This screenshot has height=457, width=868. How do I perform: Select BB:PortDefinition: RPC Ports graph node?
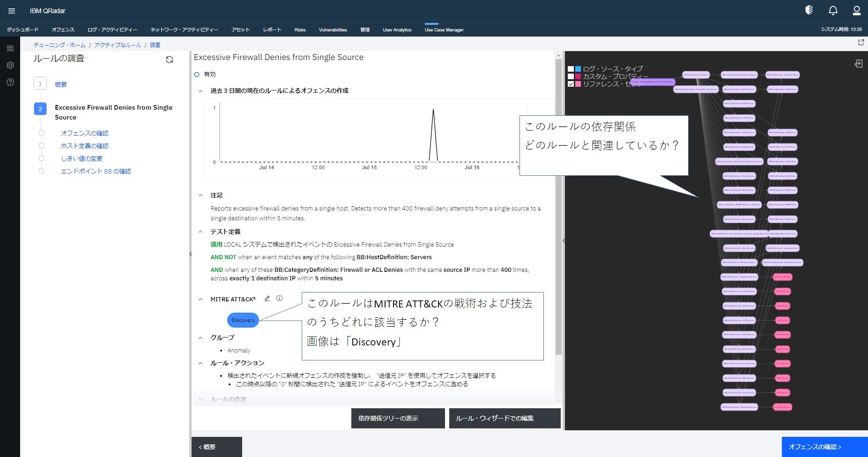pos(783,190)
